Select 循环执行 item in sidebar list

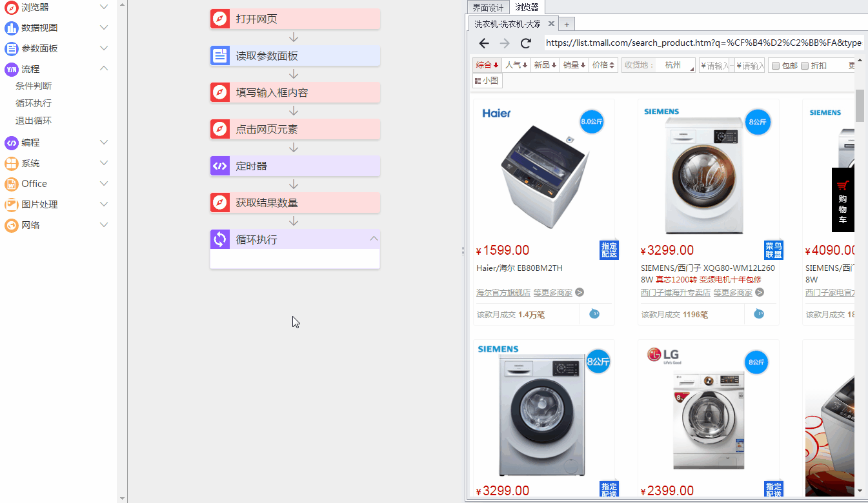[x=34, y=103]
